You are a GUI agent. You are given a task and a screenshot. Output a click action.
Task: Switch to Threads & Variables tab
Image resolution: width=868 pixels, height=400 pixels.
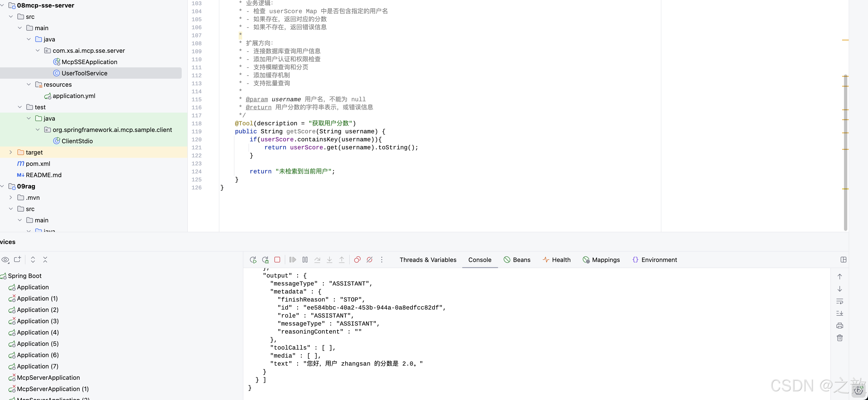click(x=428, y=260)
